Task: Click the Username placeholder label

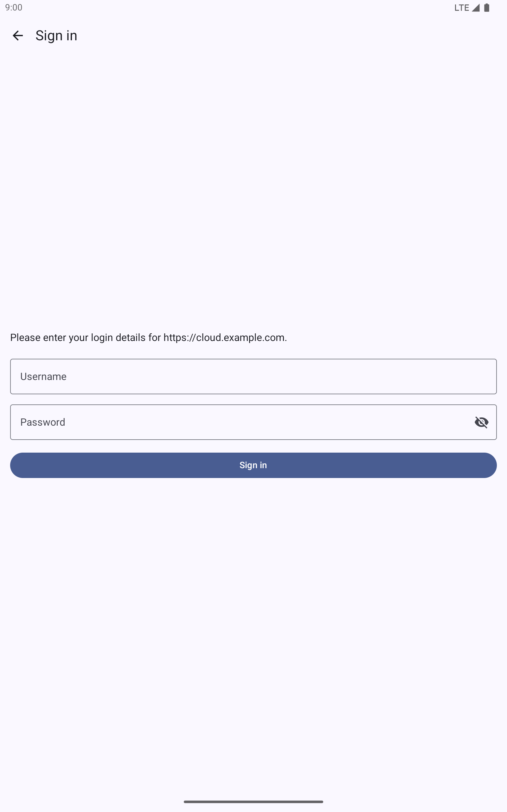Action: point(43,377)
